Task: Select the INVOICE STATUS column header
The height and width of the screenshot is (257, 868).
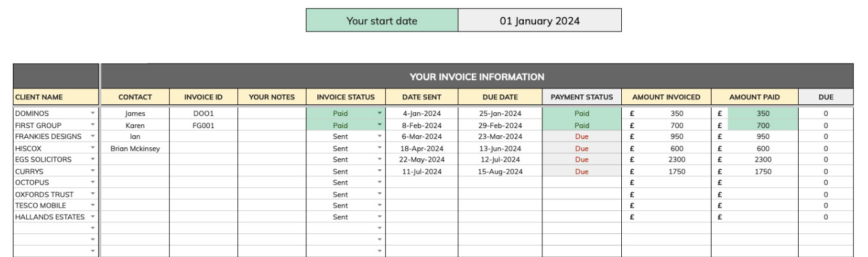Action: click(x=346, y=97)
